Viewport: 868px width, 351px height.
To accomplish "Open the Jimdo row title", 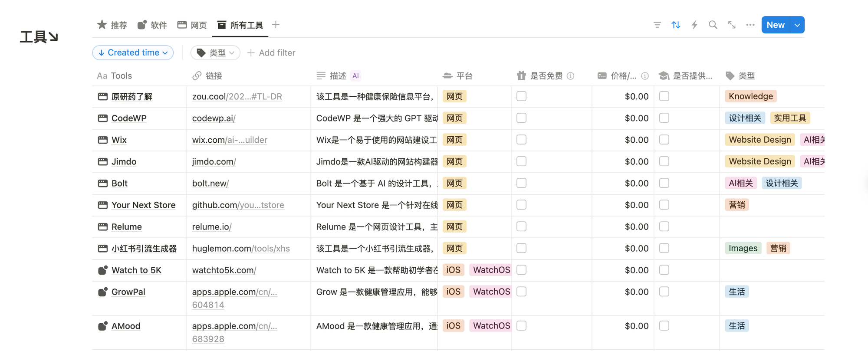I will point(124,162).
